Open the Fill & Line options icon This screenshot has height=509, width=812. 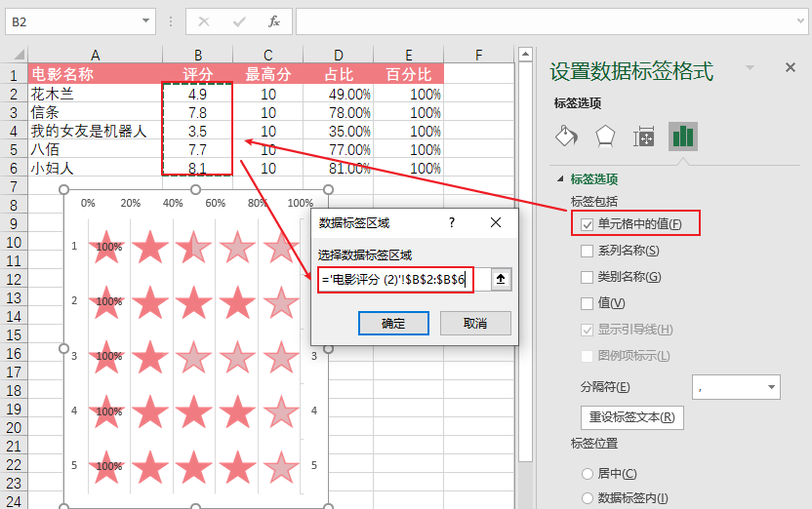point(566,137)
